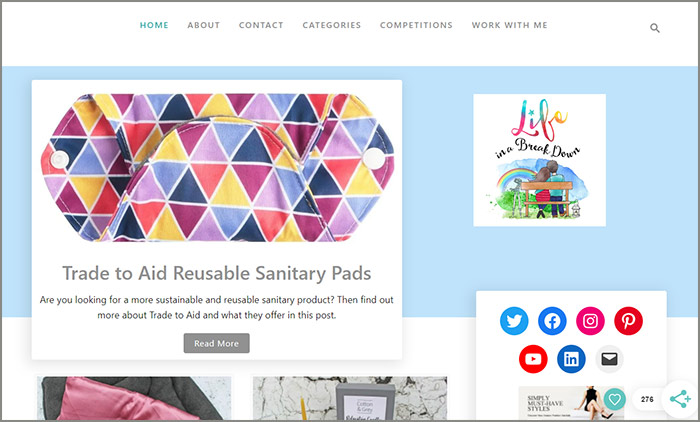Click the Life in a Break Down logo
700x422 pixels.
click(539, 160)
